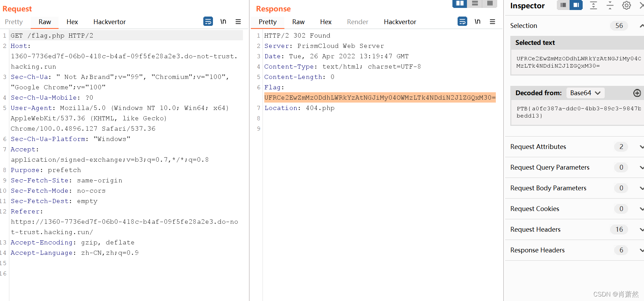Expand Request Headers section
644x301 pixels.
tap(641, 230)
